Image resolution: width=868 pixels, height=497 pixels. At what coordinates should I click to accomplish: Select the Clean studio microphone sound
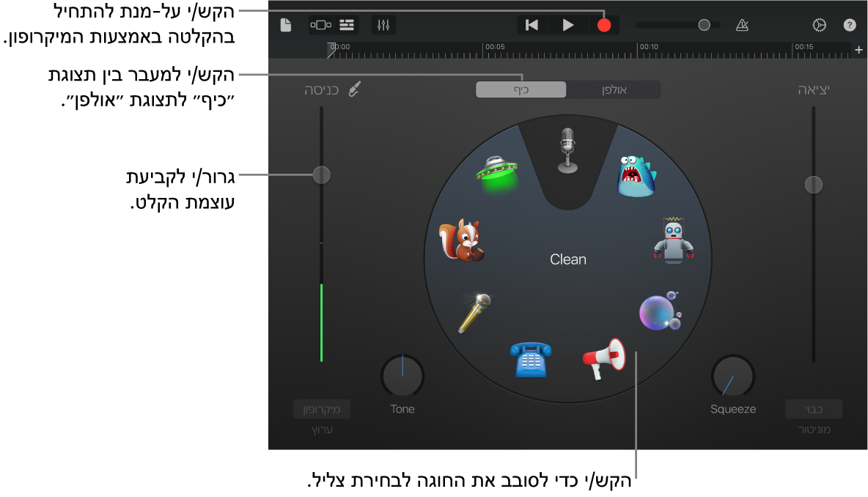pos(567,150)
